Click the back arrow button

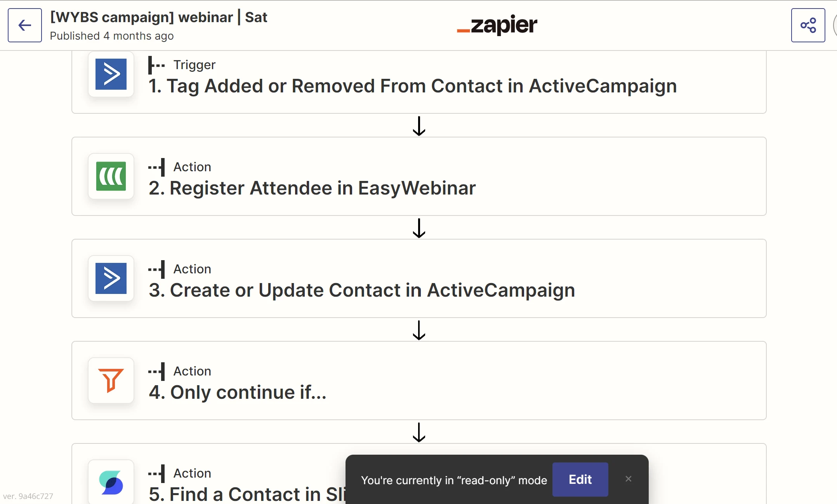pos(25,25)
